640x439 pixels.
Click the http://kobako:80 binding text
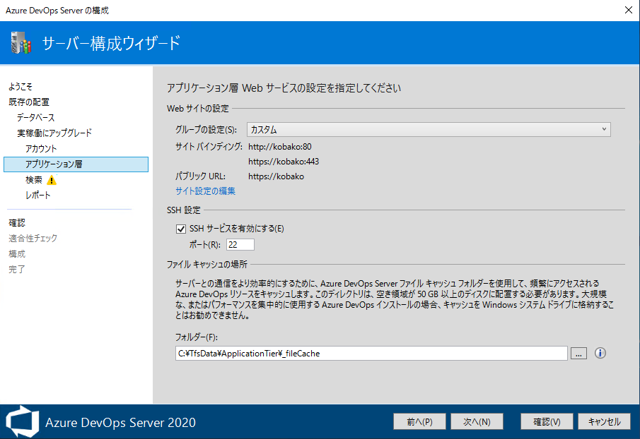point(280,146)
